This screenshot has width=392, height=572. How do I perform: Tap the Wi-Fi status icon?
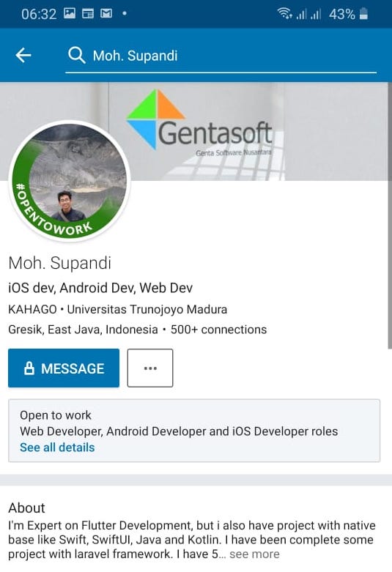click(x=284, y=14)
